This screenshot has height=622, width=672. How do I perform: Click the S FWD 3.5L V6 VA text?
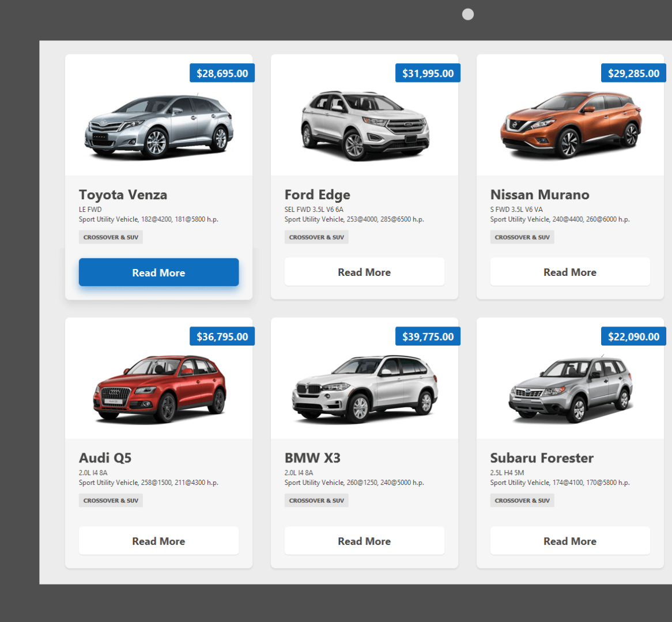[516, 210]
